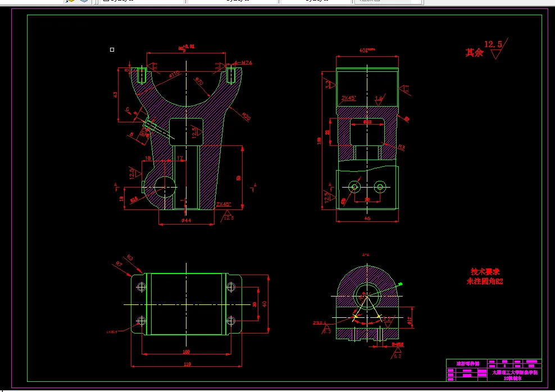Click the 45 width dimension in side view
555x392 pixels.
point(367,218)
